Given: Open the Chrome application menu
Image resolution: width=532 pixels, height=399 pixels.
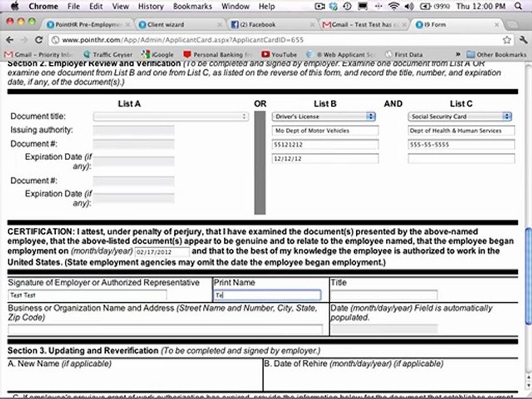Looking at the screenshot, I should pyautogui.click(x=43, y=6).
